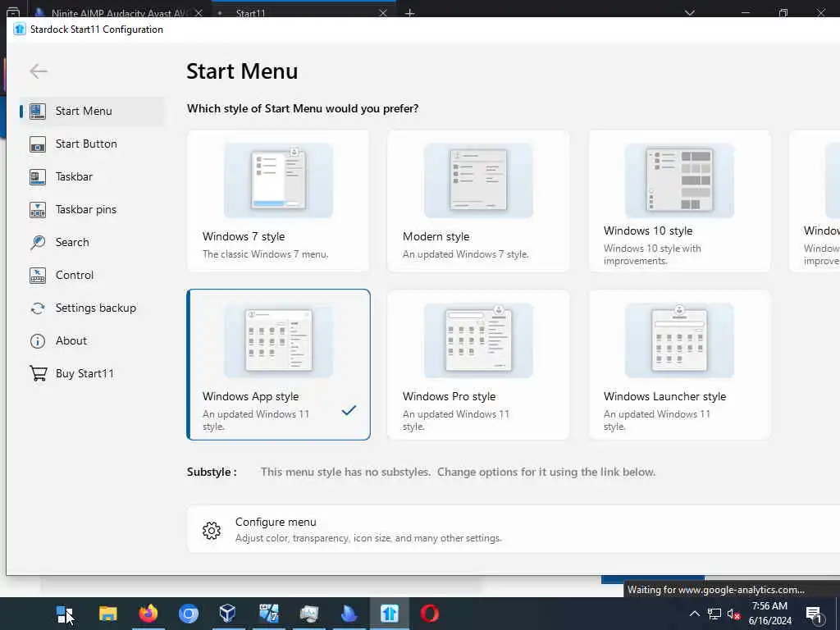Click the Substyle label text
The image size is (840, 630).
coord(212,472)
